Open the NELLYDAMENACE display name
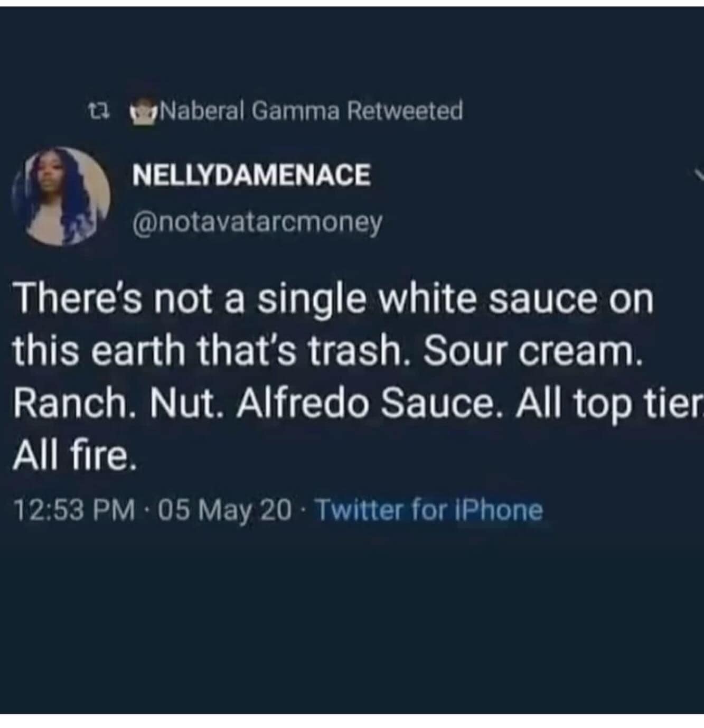The width and height of the screenshot is (704, 728). (x=251, y=175)
